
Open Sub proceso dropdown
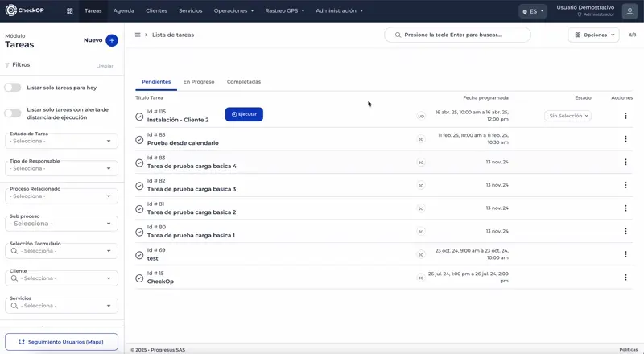pos(62,224)
